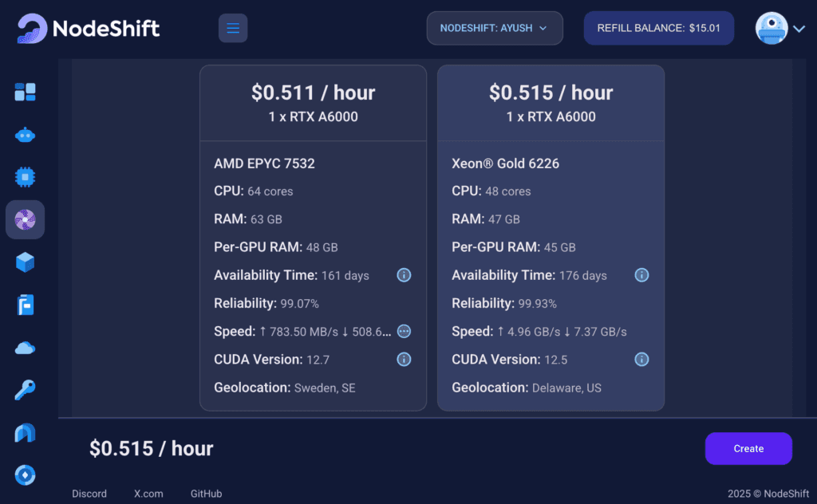Screen dimensions: 817x504
Task: Click the circular diamond icon in sidebar
Action: 25,474
